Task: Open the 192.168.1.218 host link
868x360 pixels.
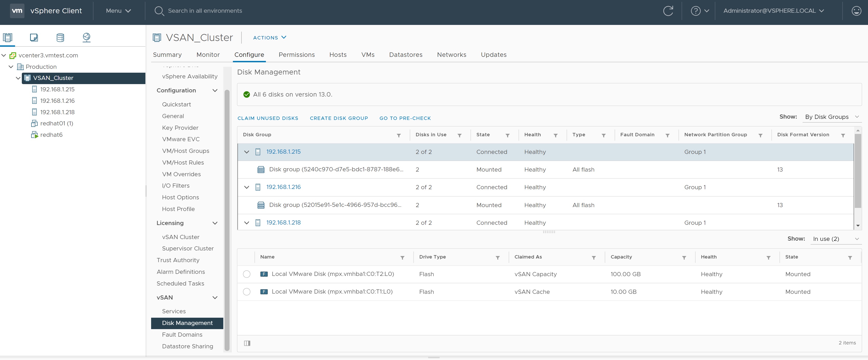Action: [283, 223]
